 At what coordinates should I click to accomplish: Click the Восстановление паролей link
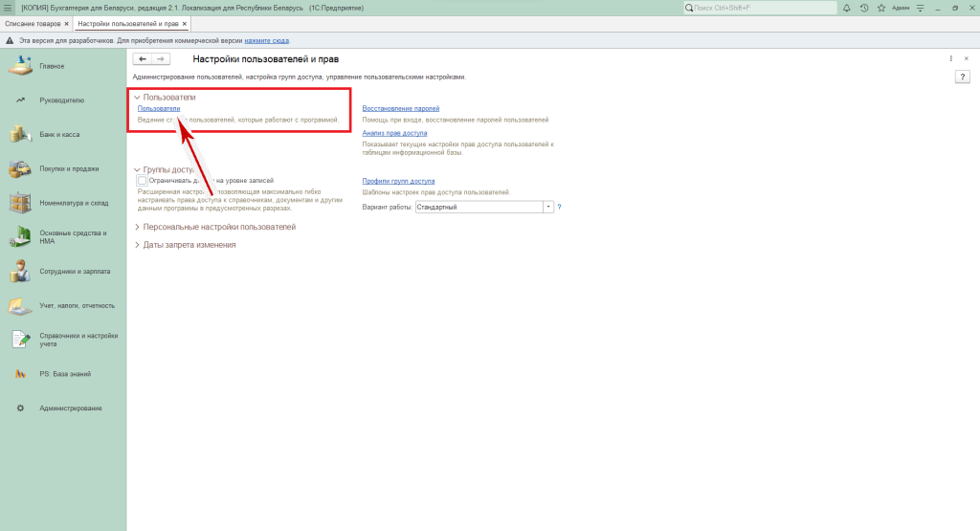[400, 109]
